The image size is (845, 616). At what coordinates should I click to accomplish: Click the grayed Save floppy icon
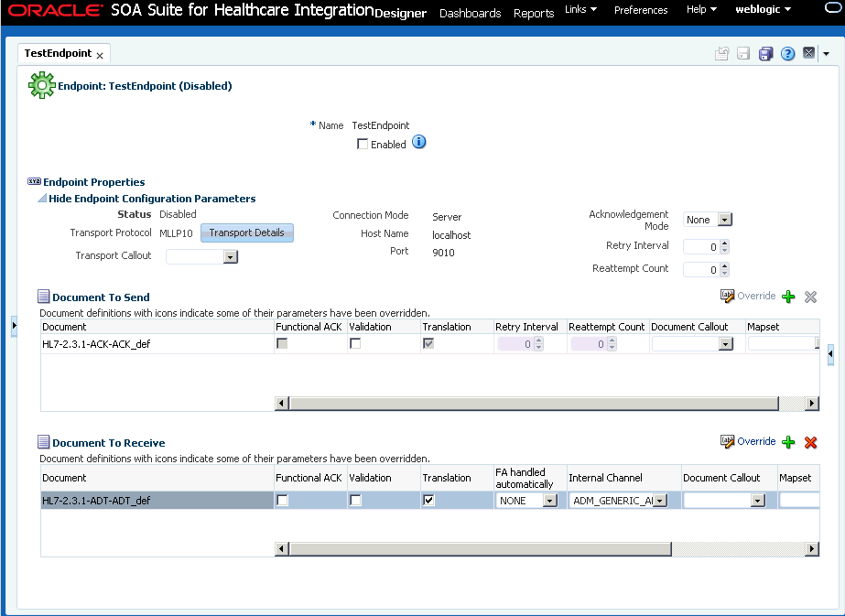(x=743, y=53)
